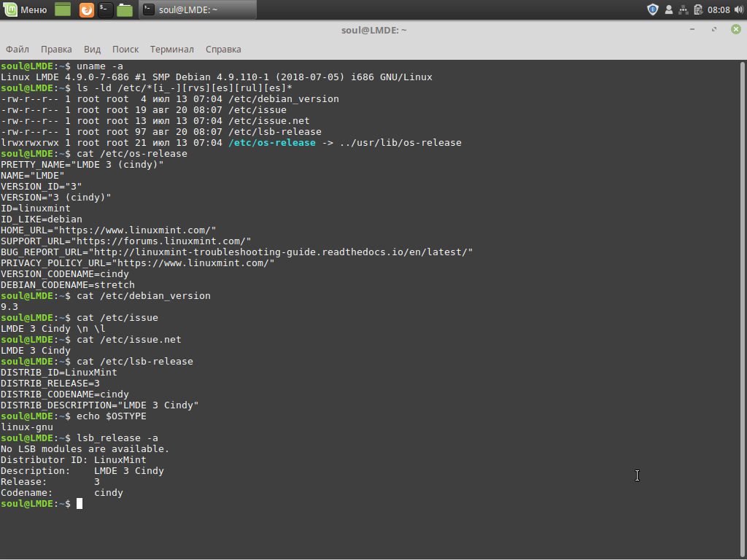Click the text PRETTY_NAME="LMDE 3 (cindy)"

pyautogui.click(x=82, y=165)
